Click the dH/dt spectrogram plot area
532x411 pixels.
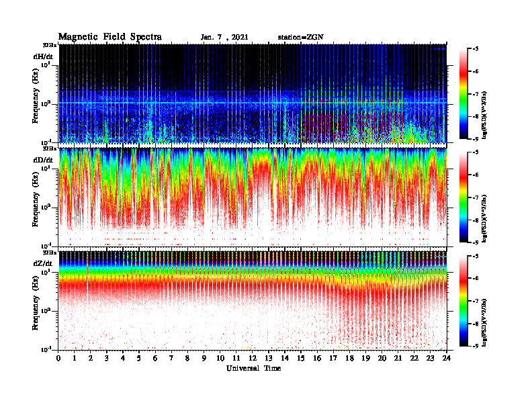click(x=253, y=93)
